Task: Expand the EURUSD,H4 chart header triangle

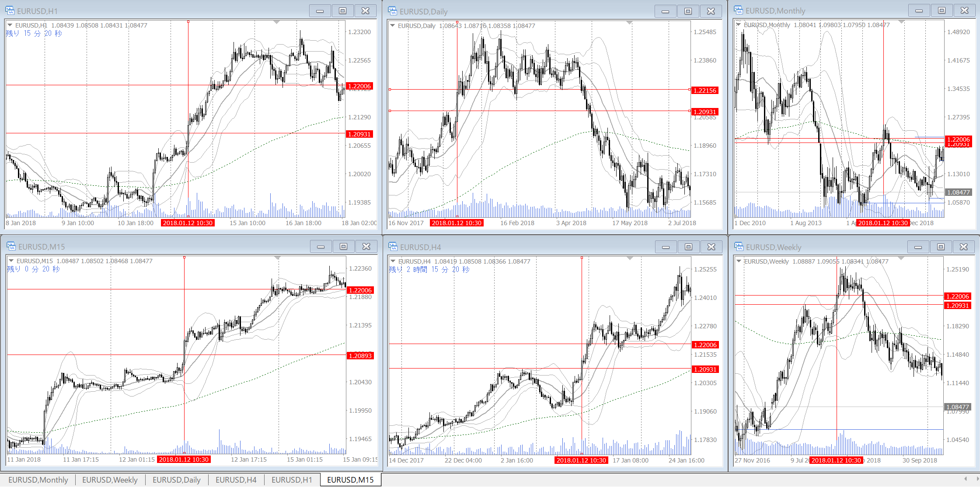Action: (x=393, y=261)
